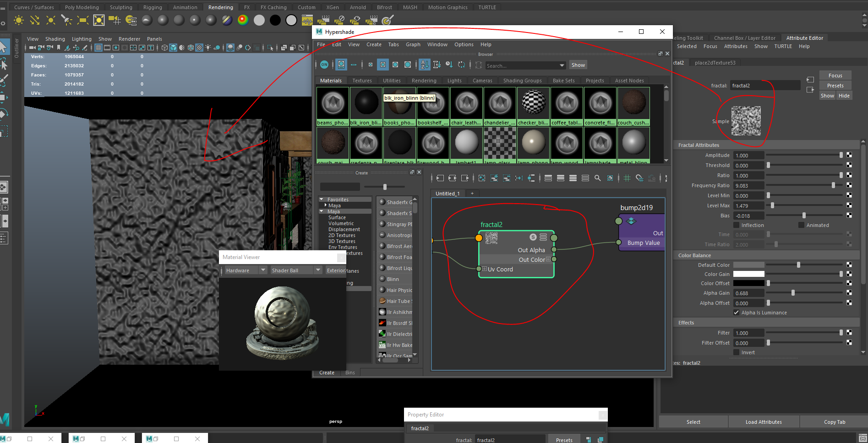868x443 pixels.
Task: Click the fractal2 texture sample thumbnail
Action: click(x=746, y=121)
